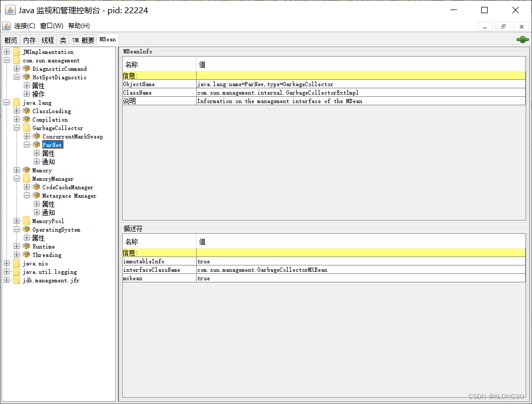
Task: Expand the DiagnosticCommand node
Action: (x=16, y=69)
